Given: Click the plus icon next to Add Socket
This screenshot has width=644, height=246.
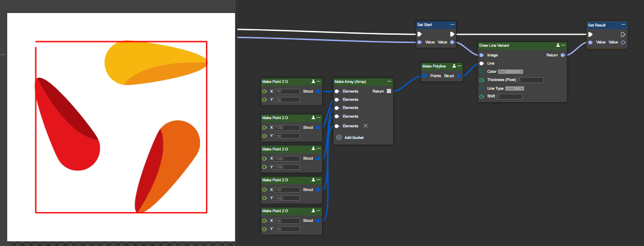Looking at the screenshot, I should tap(339, 137).
